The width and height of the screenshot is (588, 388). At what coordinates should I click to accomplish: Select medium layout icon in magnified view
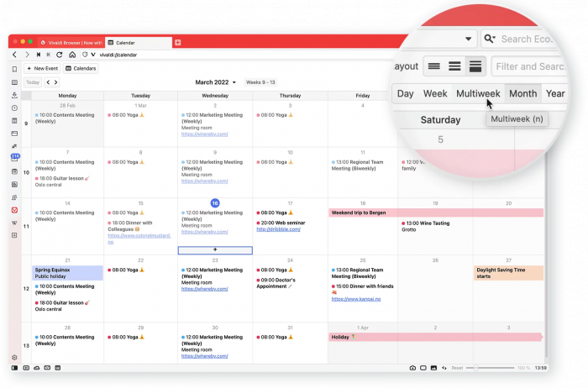point(454,66)
